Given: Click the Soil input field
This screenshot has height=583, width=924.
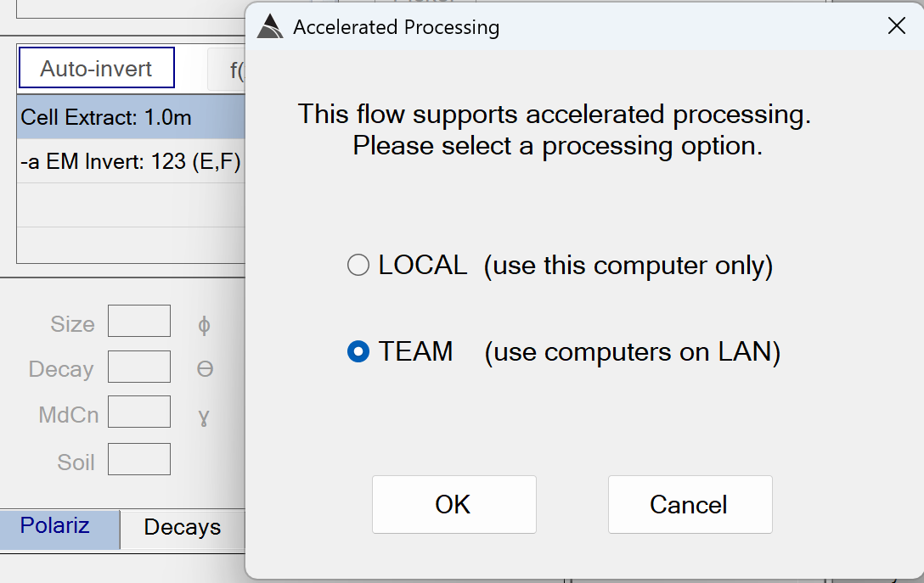Looking at the screenshot, I should [x=139, y=459].
